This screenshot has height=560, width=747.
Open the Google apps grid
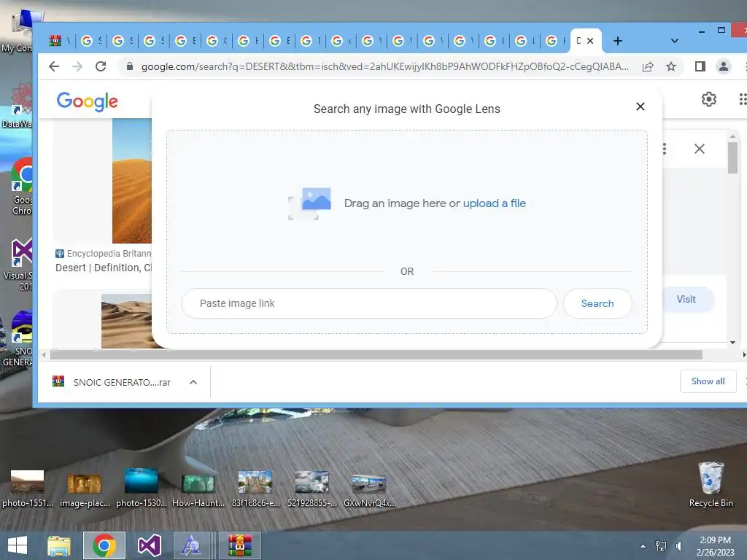[743, 99]
